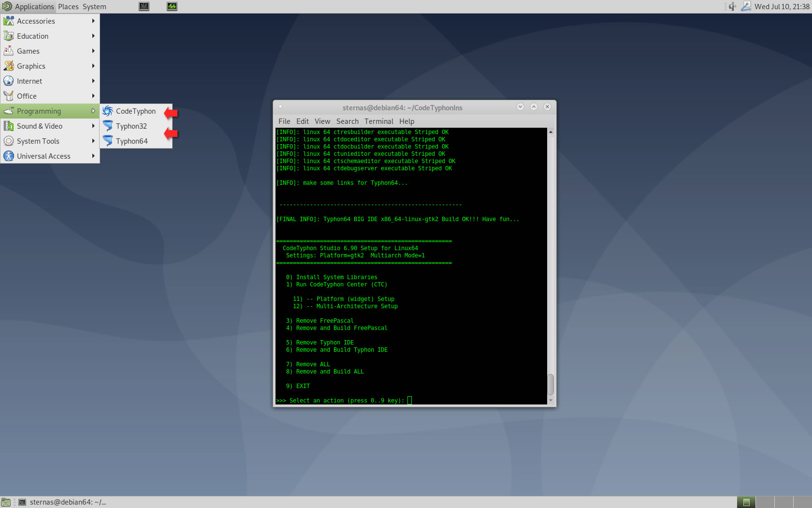
Task: Open the terminal File menu
Action: [284, 121]
